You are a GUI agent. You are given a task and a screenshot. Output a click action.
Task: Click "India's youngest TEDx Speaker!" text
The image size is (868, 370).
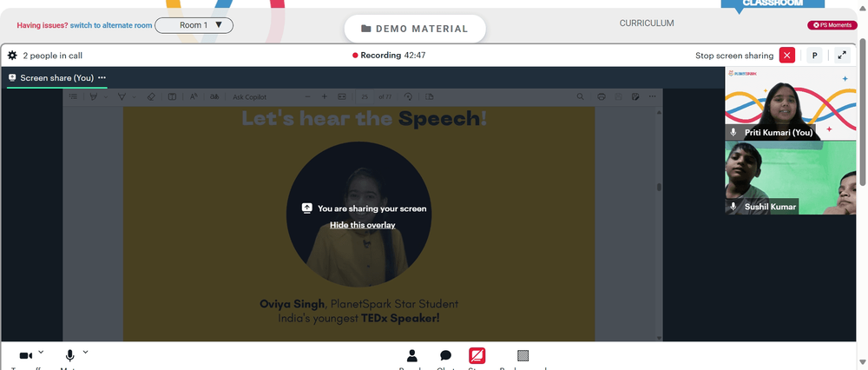coord(358,319)
